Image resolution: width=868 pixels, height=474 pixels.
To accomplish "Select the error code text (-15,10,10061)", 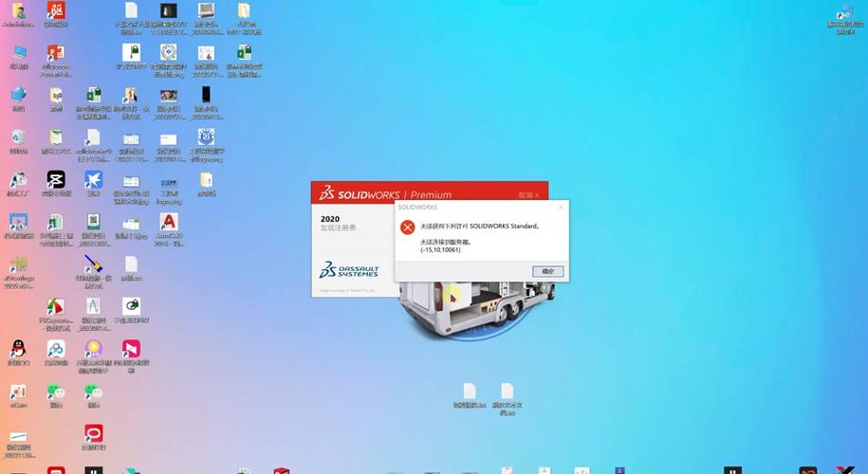I will [x=441, y=250].
